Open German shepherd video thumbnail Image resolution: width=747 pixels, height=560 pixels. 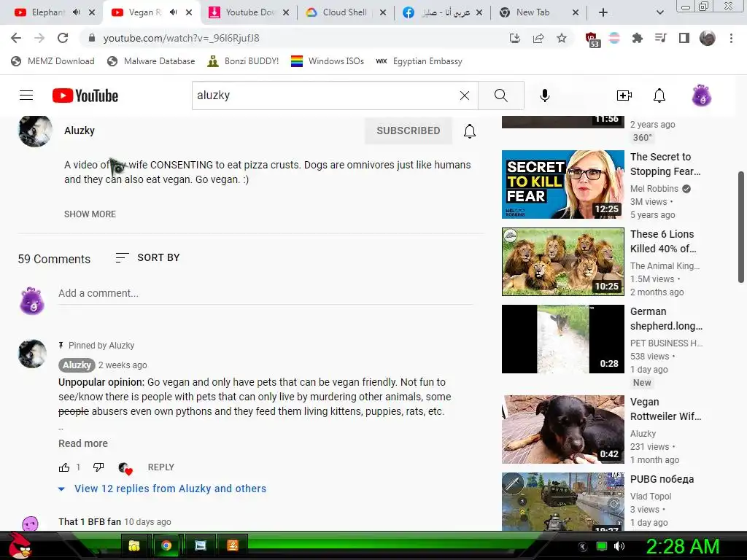pos(562,339)
